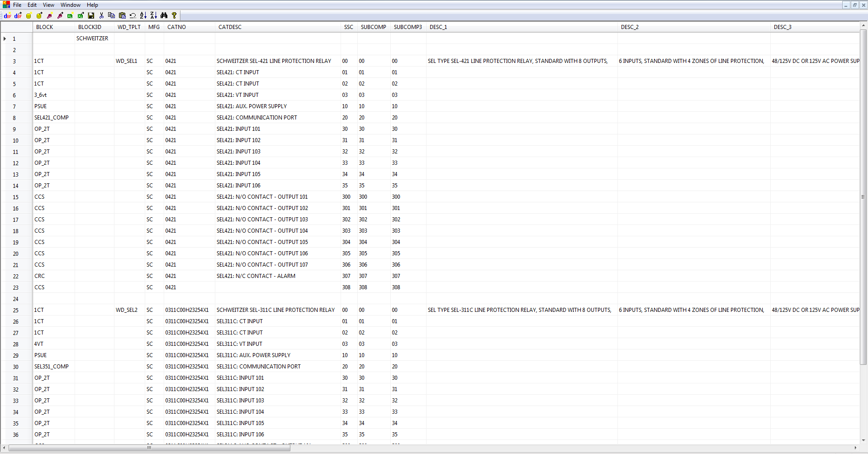Click the Copy icon in toolbar
The image size is (868, 454).
pos(112,15)
